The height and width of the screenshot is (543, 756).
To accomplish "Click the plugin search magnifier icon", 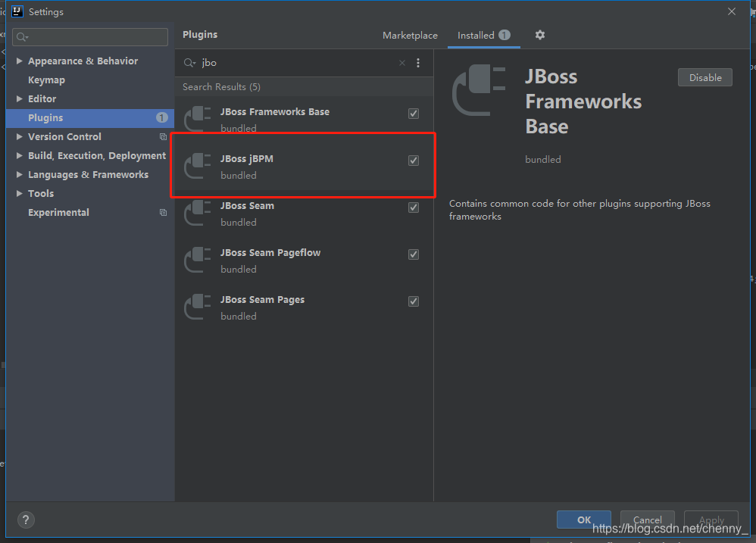I will coord(189,63).
